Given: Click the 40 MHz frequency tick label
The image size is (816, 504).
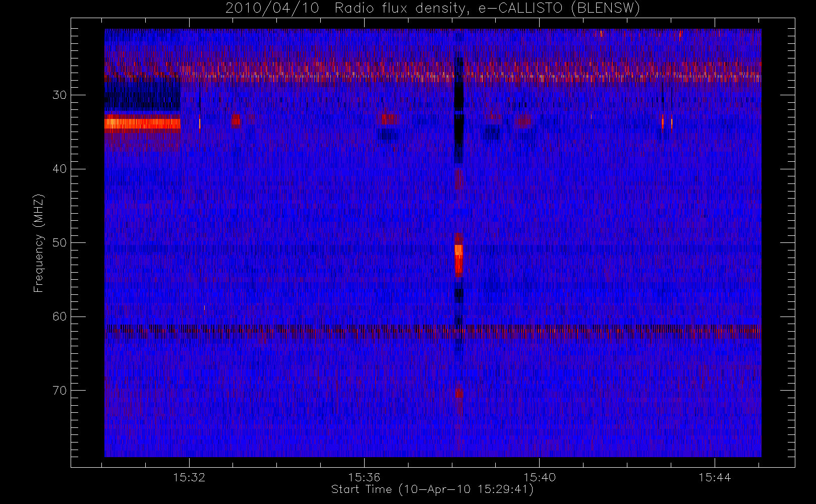Looking at the screenshot, I should click(60, 169).
